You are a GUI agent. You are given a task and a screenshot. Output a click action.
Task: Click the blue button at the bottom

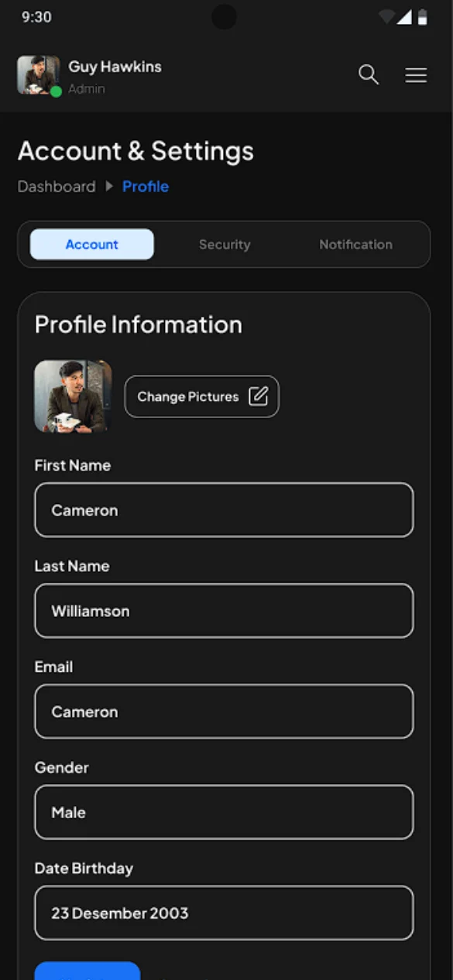click(x=87, y=974)
